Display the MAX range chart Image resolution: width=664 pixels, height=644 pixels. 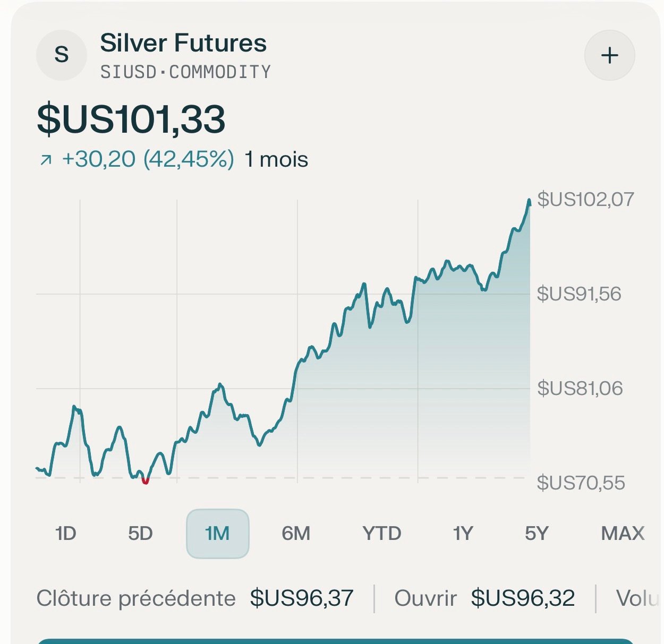coord(623,533)
